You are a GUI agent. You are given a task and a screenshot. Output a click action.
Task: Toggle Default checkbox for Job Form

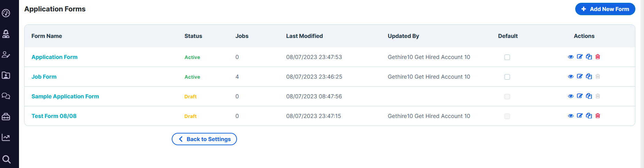507,77
